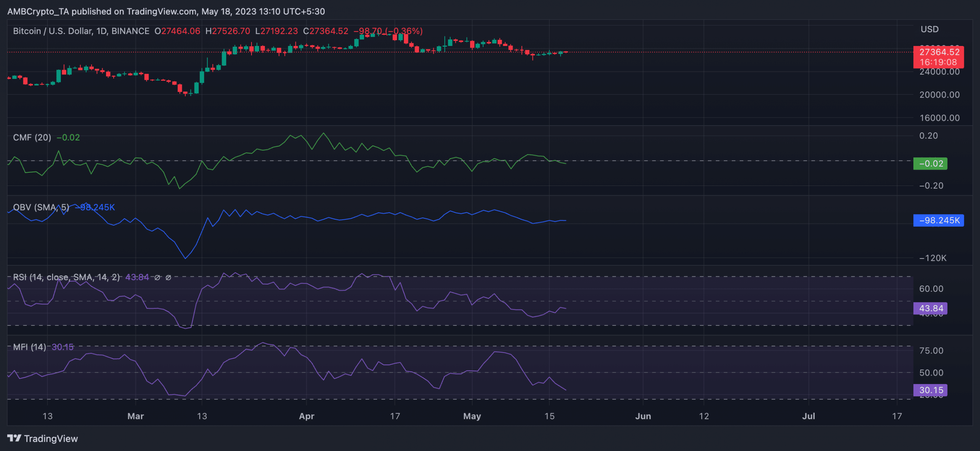Click the blue OBV value tag -98.245K
This screenshot has width=980, height=451.
[938, 220]
